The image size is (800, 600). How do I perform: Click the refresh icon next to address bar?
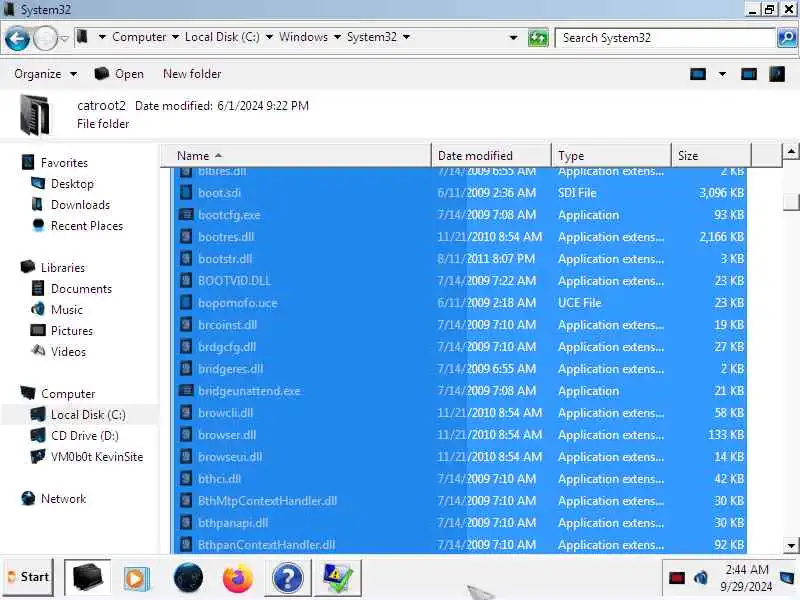tap(538, 38)
